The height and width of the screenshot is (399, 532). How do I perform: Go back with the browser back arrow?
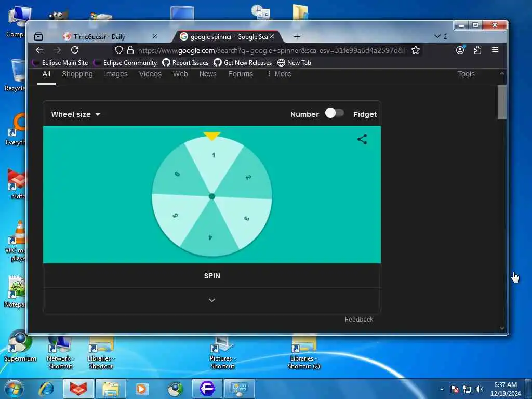(x=39, y=50)
